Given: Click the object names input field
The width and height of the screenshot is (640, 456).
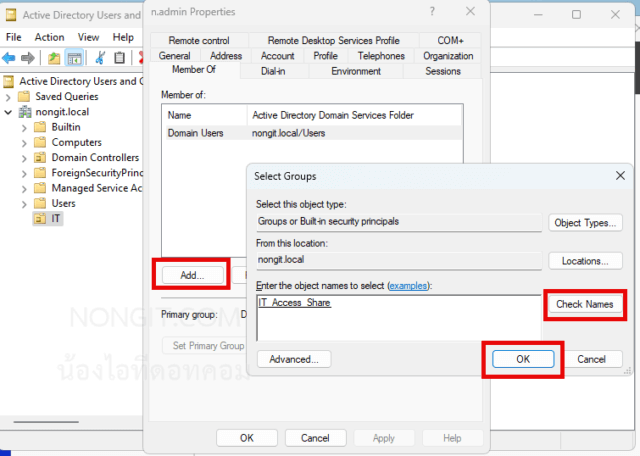Looking at the screenshot, I should [x=399, y=318].
